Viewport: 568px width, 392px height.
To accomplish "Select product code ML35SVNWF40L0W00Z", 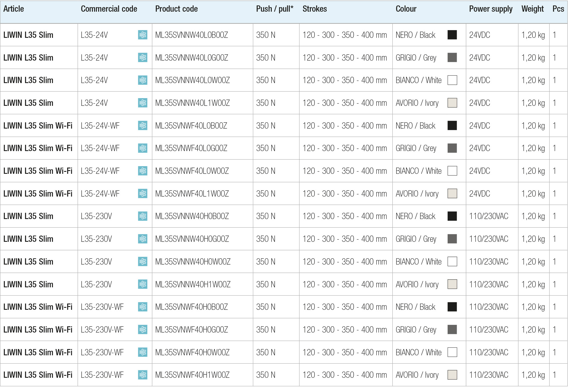I will [x=192, y=171].
